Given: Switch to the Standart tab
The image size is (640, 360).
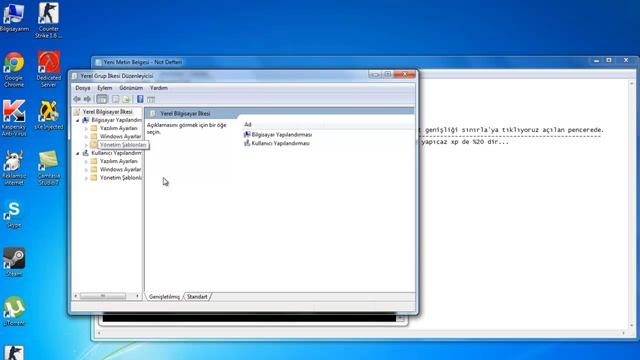Looking at the screenshot, I should click(197, 297).
